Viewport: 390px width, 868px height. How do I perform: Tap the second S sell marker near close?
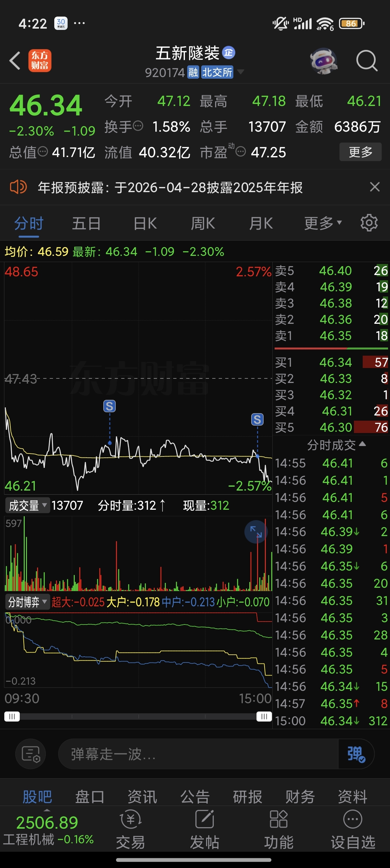(x=257, y=419)
